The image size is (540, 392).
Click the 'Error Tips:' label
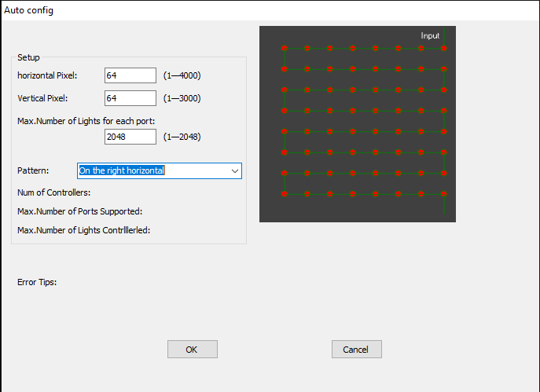click(37, 282)
